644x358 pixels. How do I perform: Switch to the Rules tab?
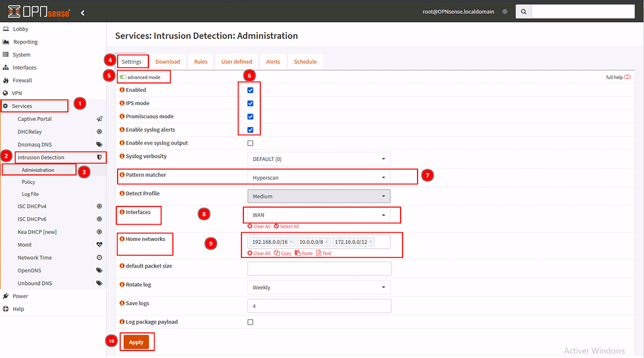click(x=201, y=62)
